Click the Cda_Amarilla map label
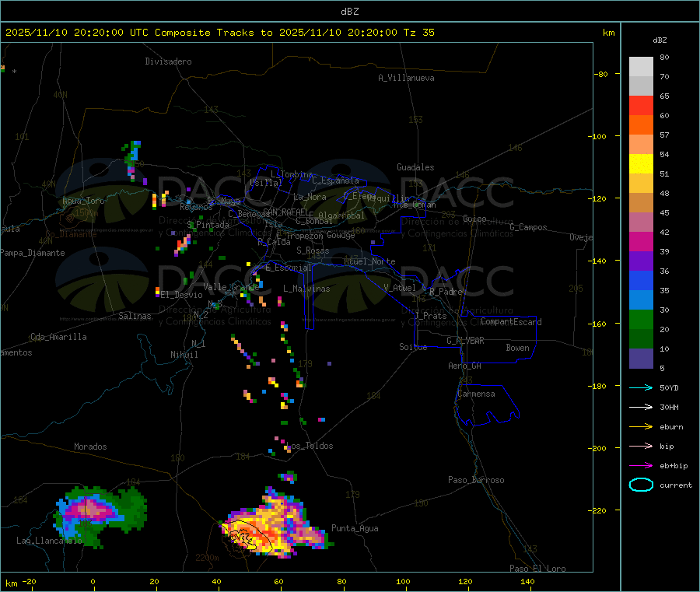 click(58, 337)
